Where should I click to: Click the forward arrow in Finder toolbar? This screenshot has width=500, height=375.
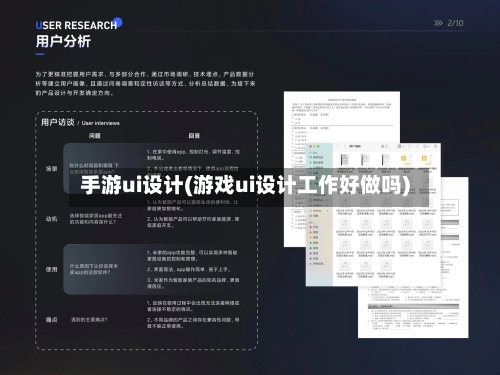(345, 146)
